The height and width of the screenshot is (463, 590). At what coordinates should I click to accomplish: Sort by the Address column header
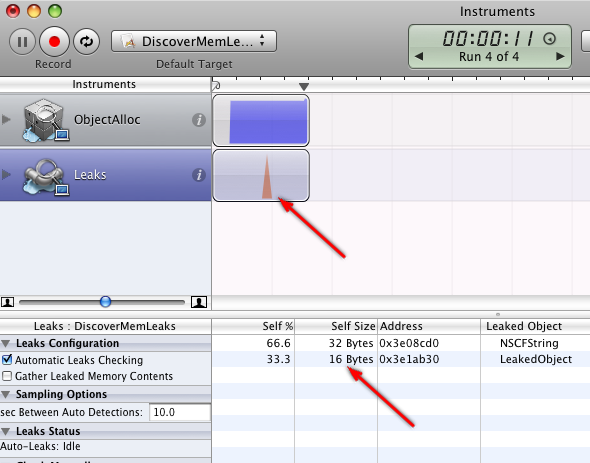click(429, 326)
